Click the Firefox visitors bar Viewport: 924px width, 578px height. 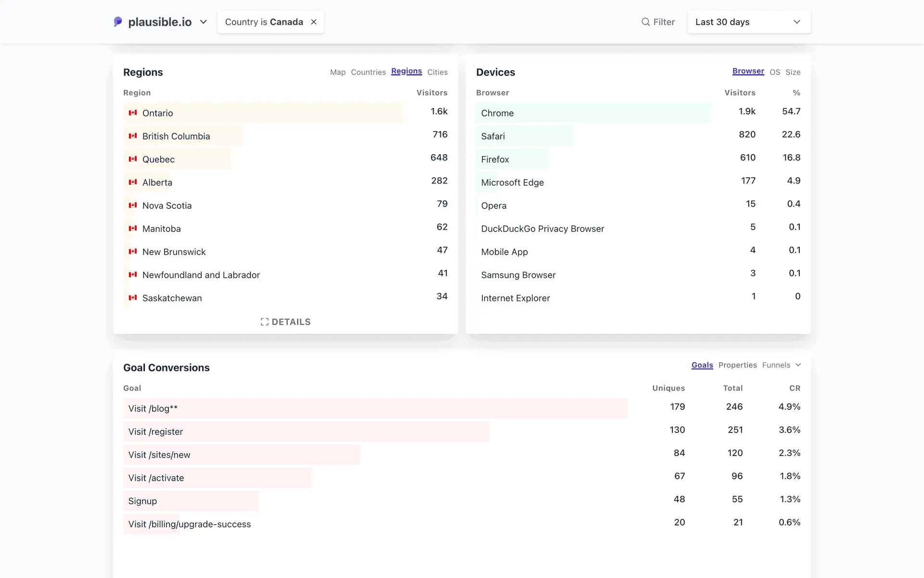point(512,159)
